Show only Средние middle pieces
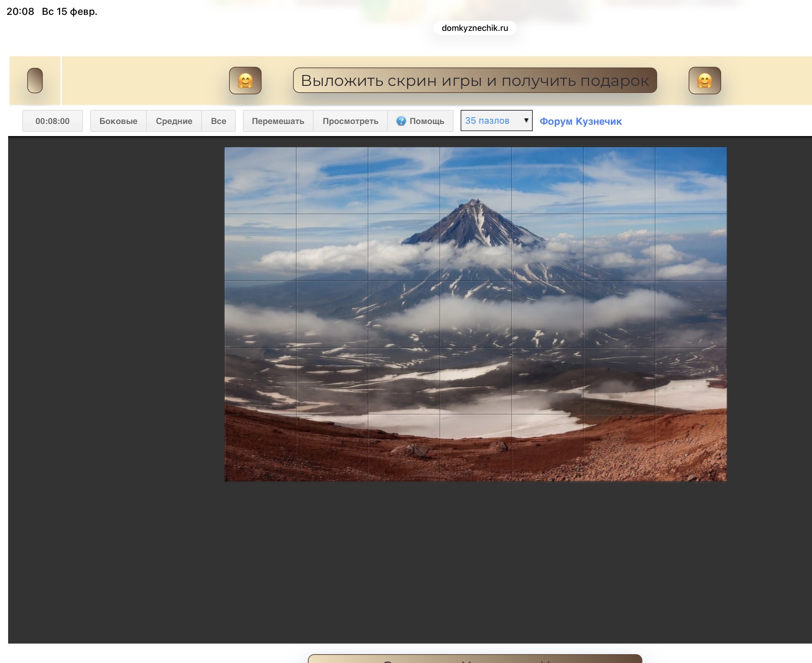Screen dimensions: 812x663 (x=174, y=121)
